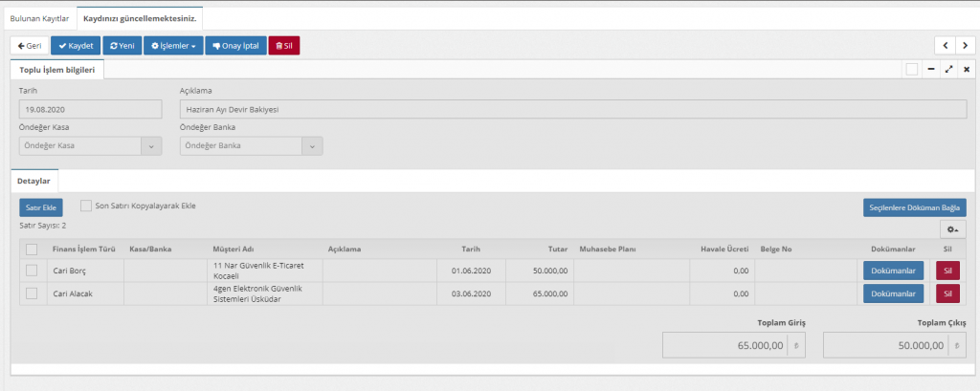Click the next record arrow icon
This screenshot has width=980, height=391.
pos(965,45)
